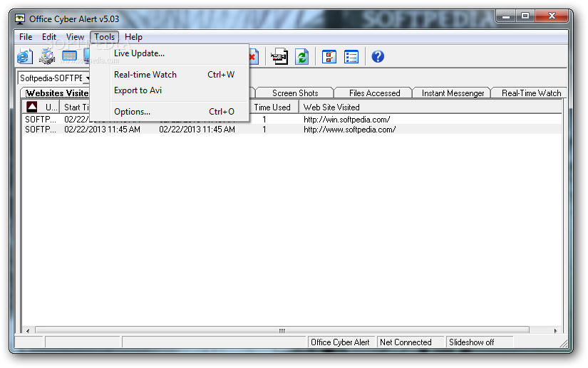Click the horizontal scrollbar thumb
Screen dimensions: 588x368
282,330
